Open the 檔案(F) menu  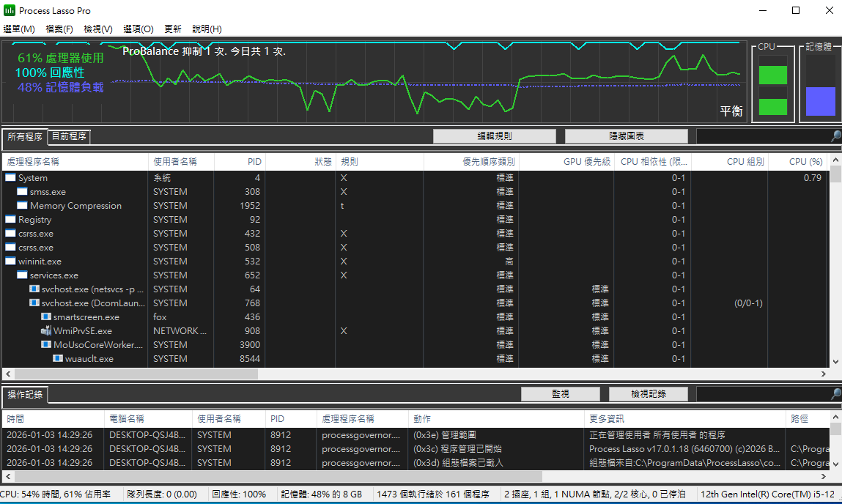[x=59, y=29]
